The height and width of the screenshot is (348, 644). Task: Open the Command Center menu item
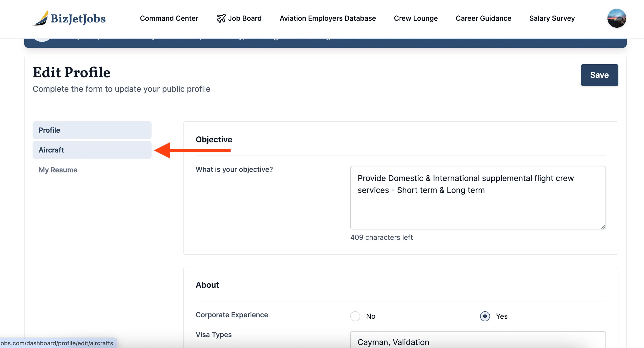click(169, 18)
